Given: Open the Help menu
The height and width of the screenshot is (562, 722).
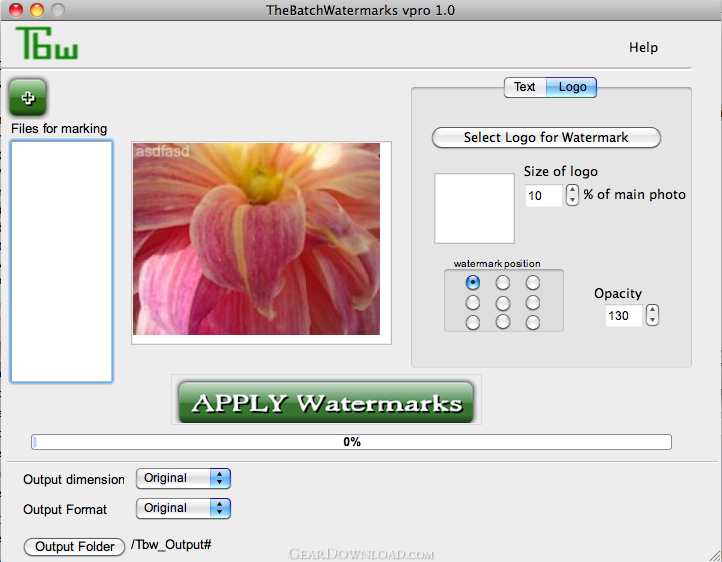Looking at the screenshot, I should click(643, 47).
